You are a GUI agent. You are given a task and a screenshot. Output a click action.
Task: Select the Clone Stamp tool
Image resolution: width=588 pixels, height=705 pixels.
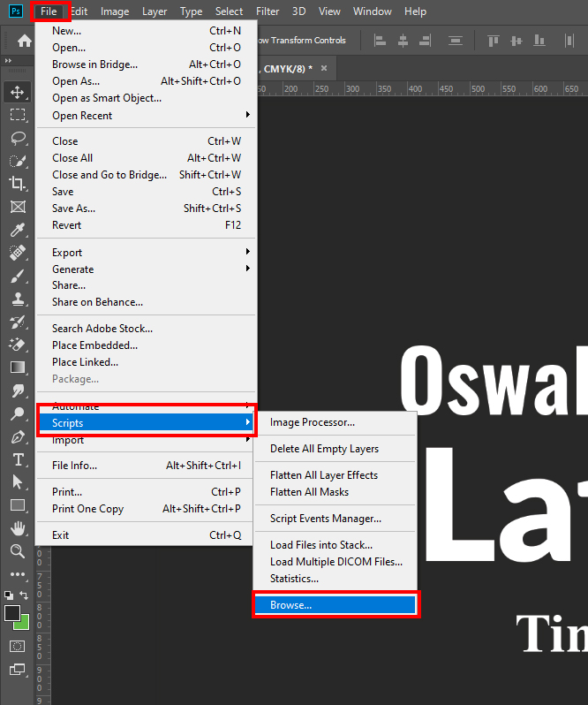click(18, 299)
